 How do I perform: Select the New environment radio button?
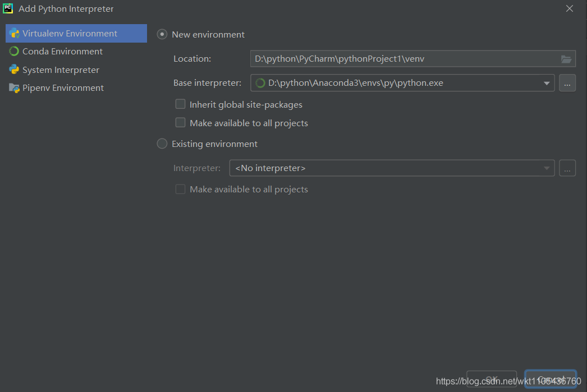tap(162, 34)
